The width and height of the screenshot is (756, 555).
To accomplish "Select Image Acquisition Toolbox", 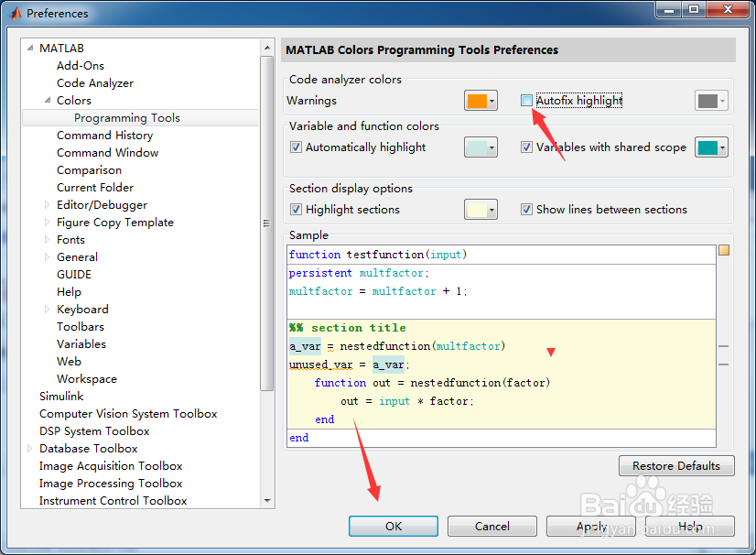I will pyautogui.click(x=111, y=466).
